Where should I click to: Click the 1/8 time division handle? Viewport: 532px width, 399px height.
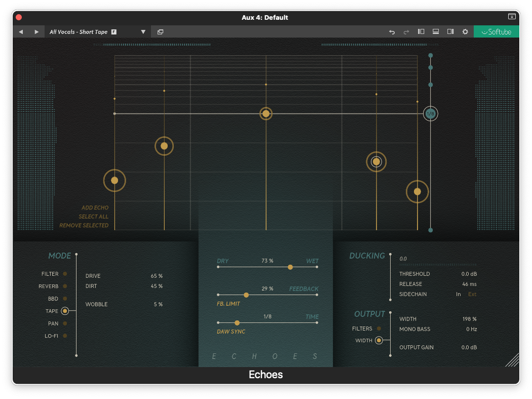tap(431, 114)
